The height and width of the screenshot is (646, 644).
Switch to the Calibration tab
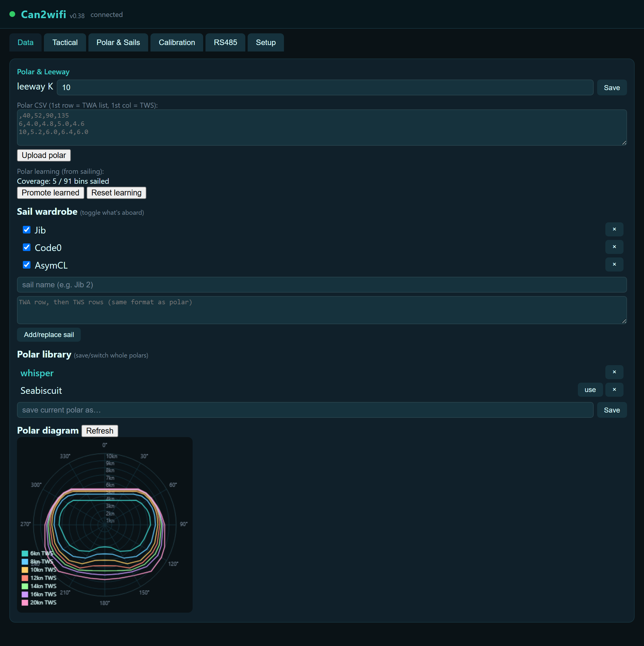coord(177,42)
